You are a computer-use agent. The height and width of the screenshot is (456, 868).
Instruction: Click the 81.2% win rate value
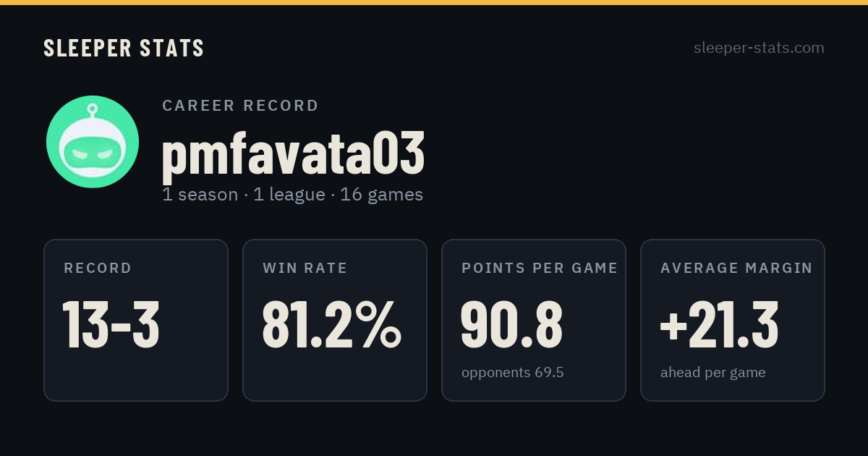point(331,324)
